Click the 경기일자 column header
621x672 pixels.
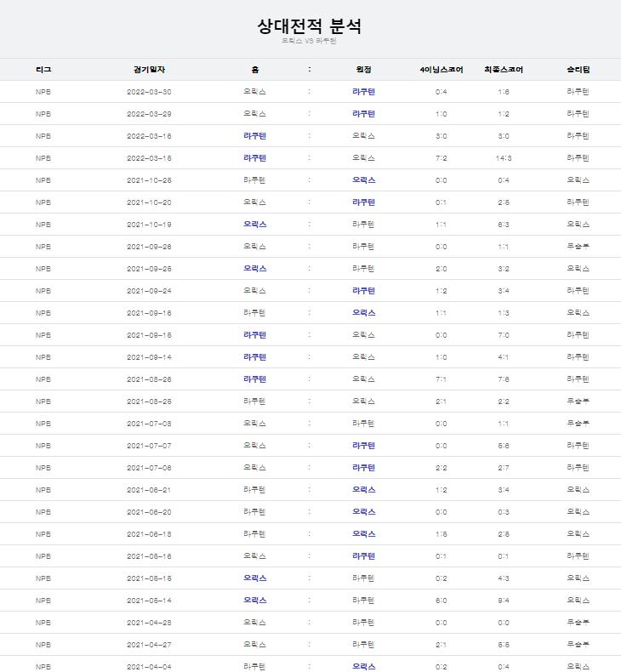pos(149,70)
